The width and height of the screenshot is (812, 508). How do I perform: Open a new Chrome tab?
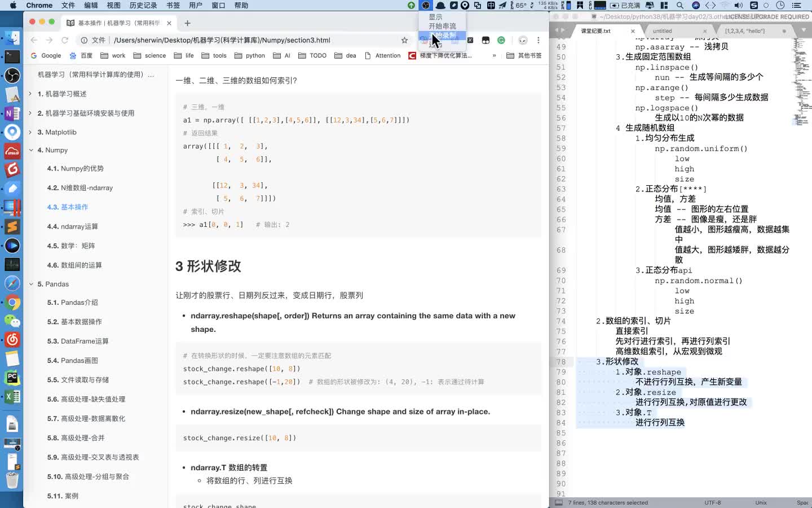click(188, 23)
